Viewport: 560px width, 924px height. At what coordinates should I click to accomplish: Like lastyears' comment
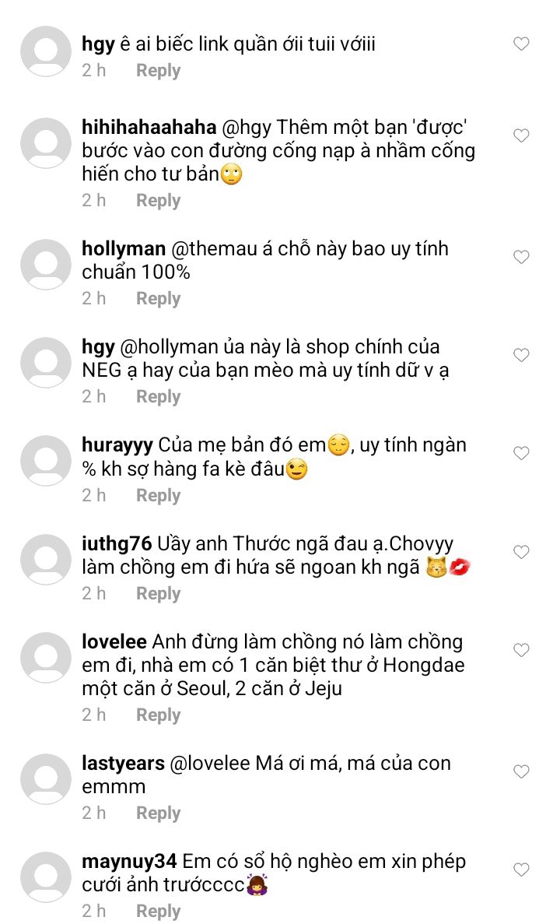pos(521,771)
